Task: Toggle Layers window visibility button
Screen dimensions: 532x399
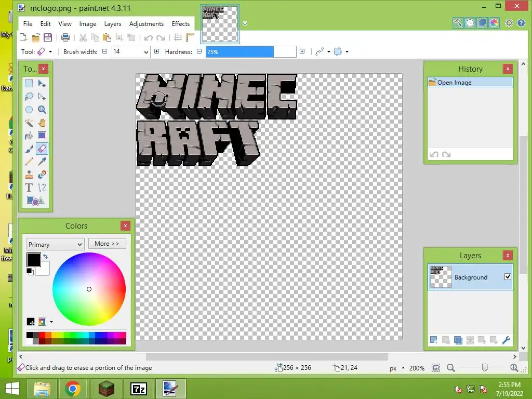Action: click(x=482, y=23)
